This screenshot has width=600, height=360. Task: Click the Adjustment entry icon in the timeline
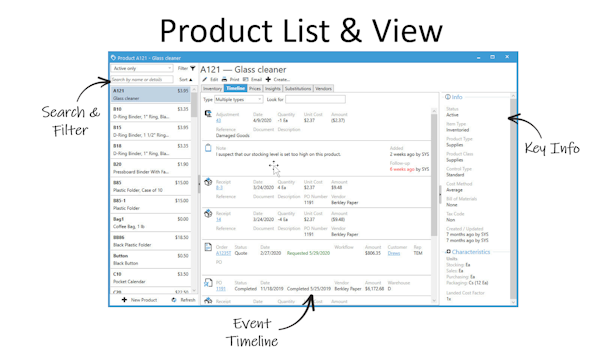208,114
